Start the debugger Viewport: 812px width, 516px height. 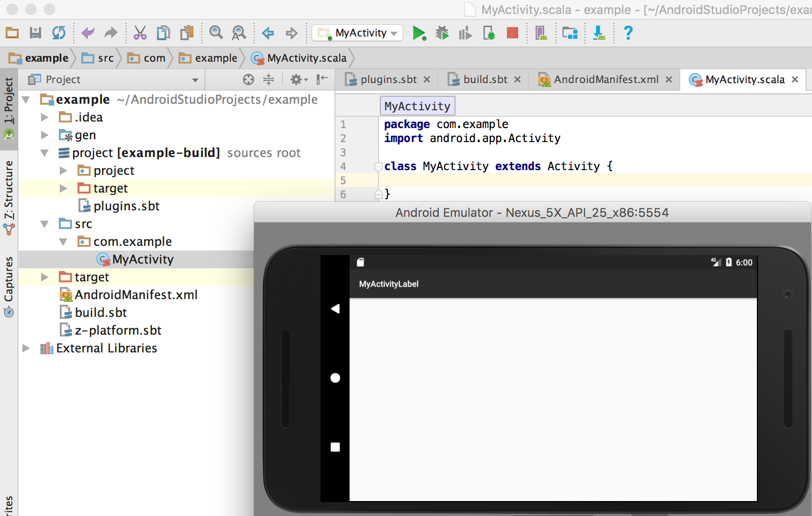pyautogui.click(x=442, y=33)
